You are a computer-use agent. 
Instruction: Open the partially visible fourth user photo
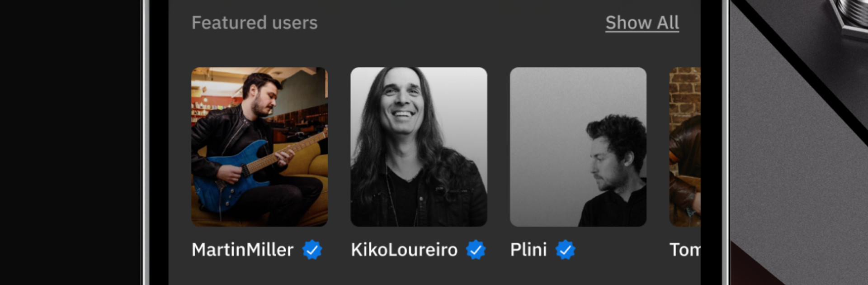pos(685,147)
